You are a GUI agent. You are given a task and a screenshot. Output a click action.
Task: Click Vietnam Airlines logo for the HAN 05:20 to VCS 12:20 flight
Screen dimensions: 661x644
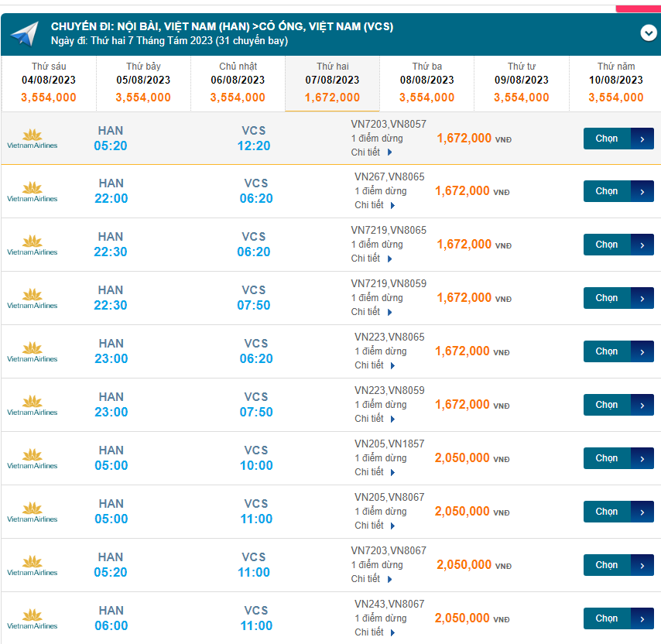(32, 139)
